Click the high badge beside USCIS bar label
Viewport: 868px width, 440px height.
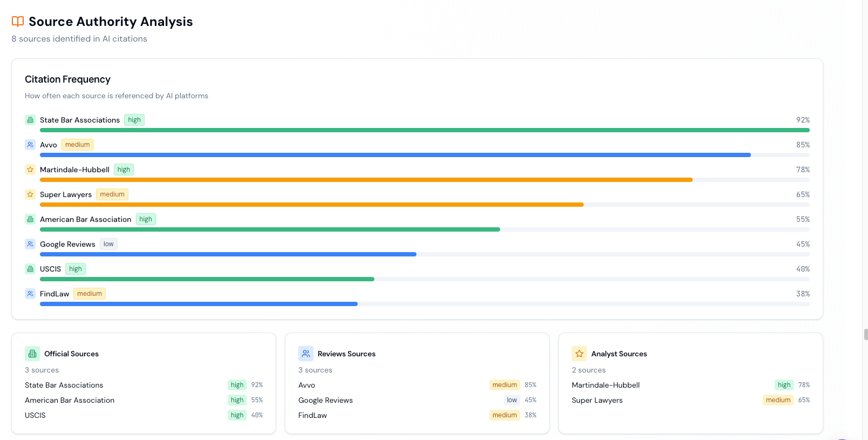[x=76, y=269]
